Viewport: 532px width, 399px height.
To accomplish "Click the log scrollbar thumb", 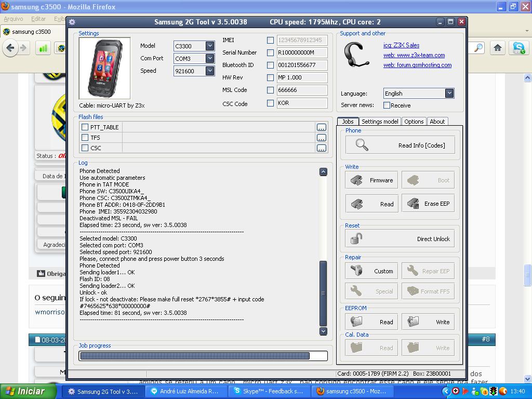I will (323, 293).
